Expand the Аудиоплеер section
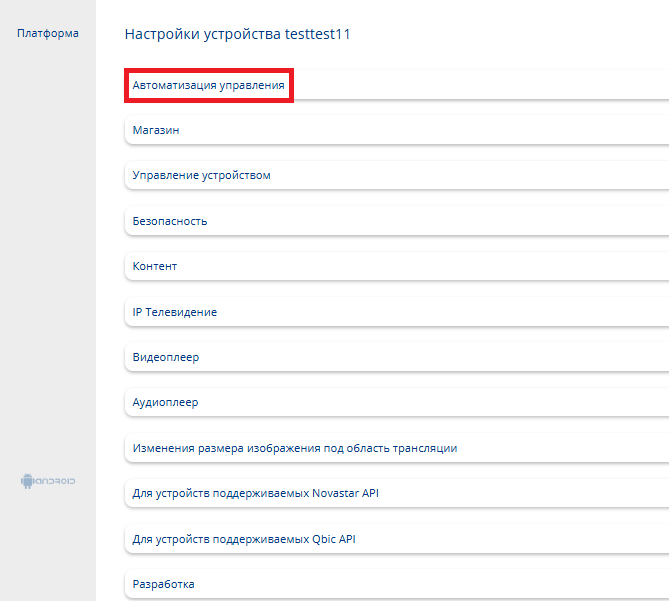This screenshot has width=669, height=601. pos(165,402)
